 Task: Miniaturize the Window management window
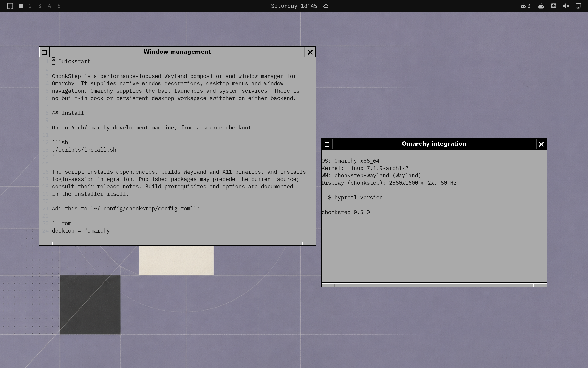coord(44,52)
